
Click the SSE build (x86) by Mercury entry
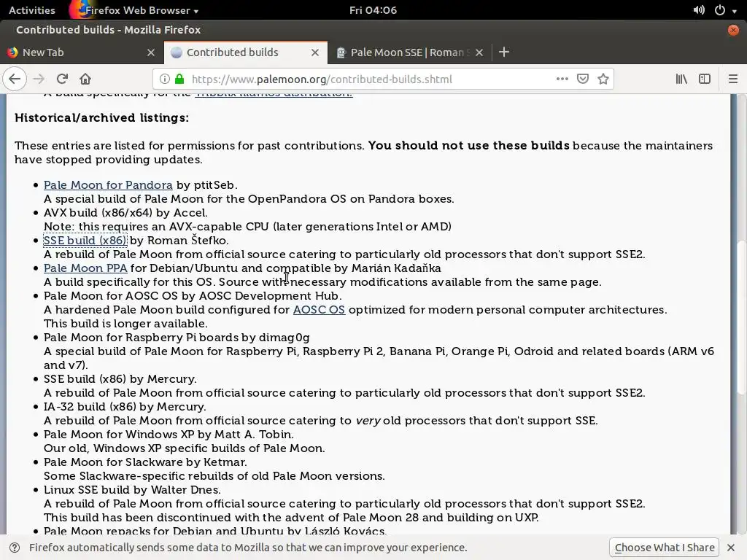pyautogui.click(x=120, y=379)
